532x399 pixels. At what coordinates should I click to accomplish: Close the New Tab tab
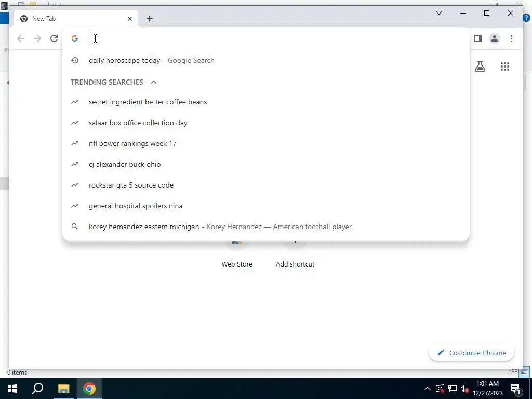(129, 19)
